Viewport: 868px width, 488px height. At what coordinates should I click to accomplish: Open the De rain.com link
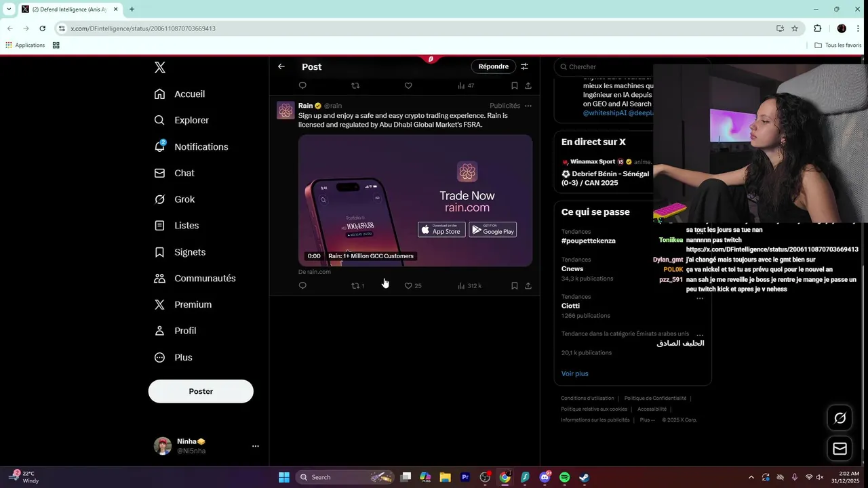pos(315,272)
